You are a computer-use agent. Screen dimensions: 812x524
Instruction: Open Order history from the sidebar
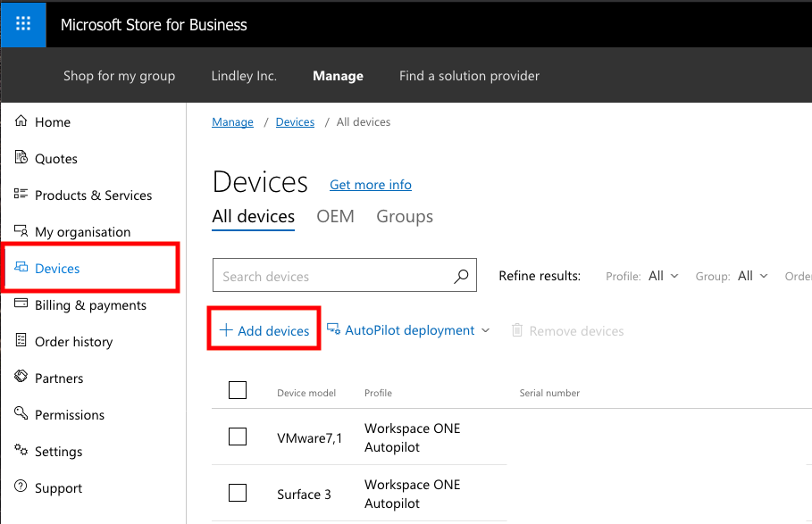point(73,342)
